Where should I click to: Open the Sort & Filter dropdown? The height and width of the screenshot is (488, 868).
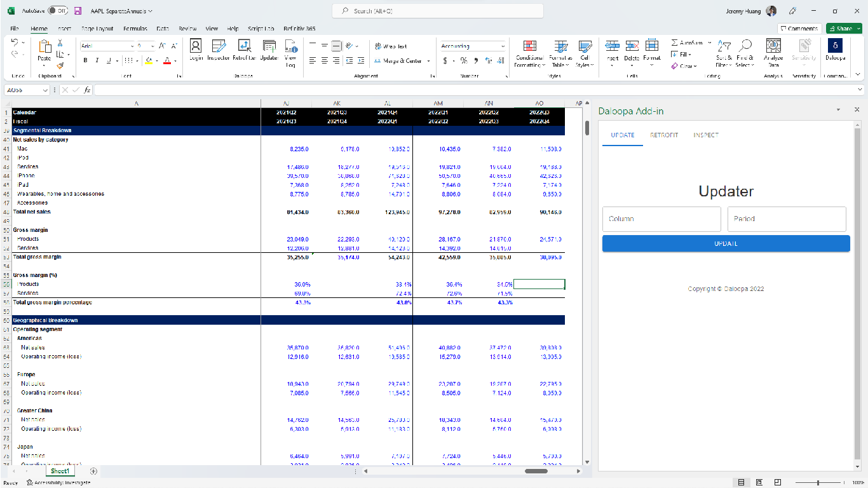coord(723,53)
